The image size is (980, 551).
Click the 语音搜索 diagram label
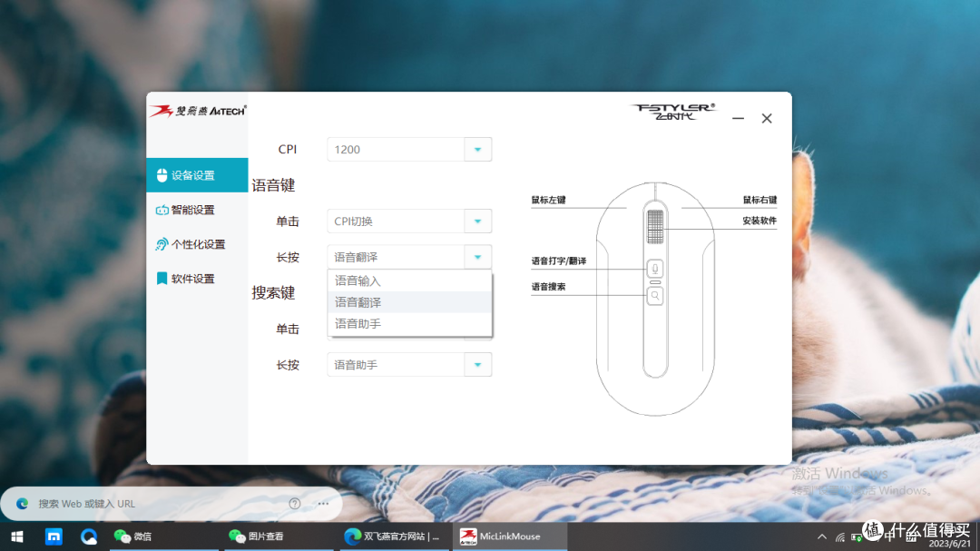(548, 287)
